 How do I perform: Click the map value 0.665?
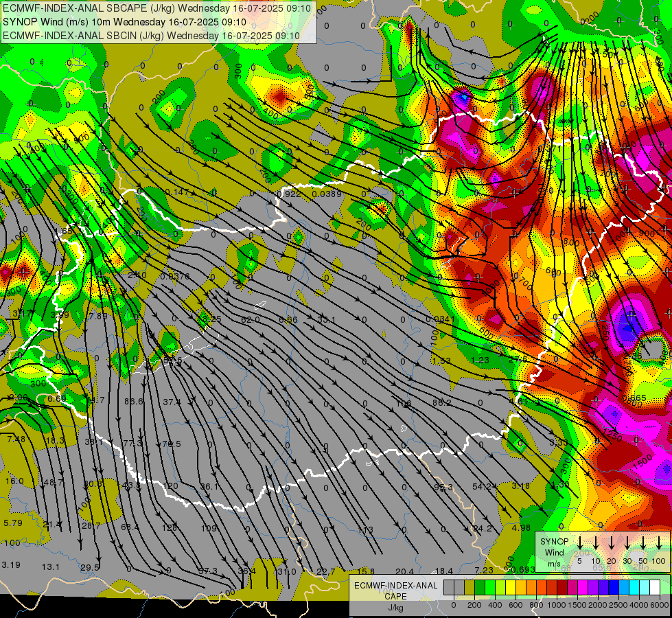pyautogui.click(x=634, y=398)
